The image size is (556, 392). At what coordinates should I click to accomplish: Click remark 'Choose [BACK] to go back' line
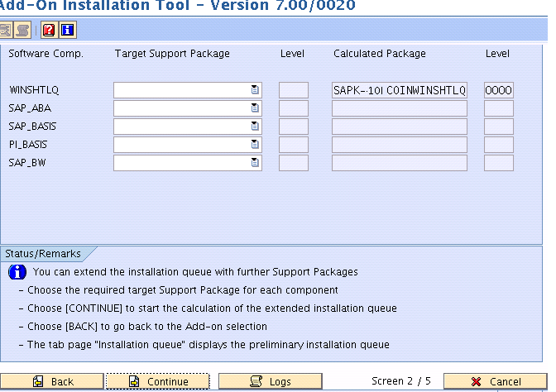click(143, 327)
